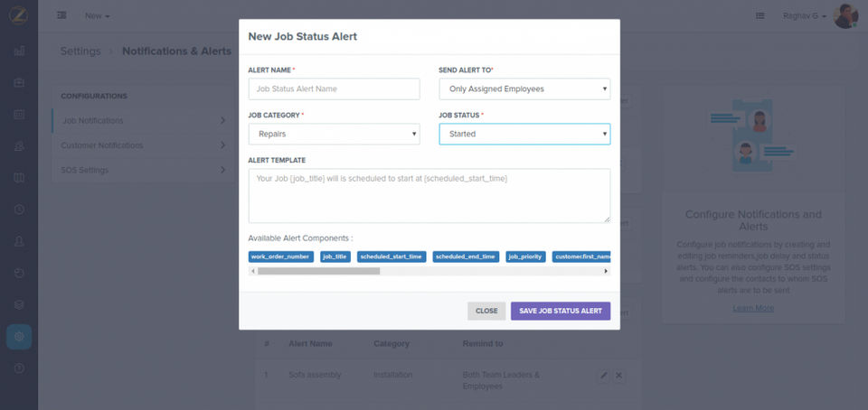868x410 pixels.
Task: Click Save Job Status Alert button
Action: (x=561, y=311)
